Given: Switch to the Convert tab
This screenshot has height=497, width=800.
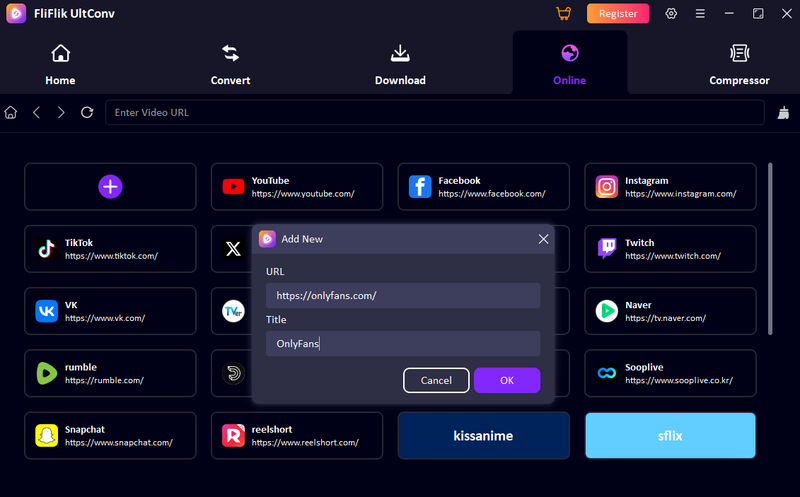Looking at the screenshot, I should 230,64.
